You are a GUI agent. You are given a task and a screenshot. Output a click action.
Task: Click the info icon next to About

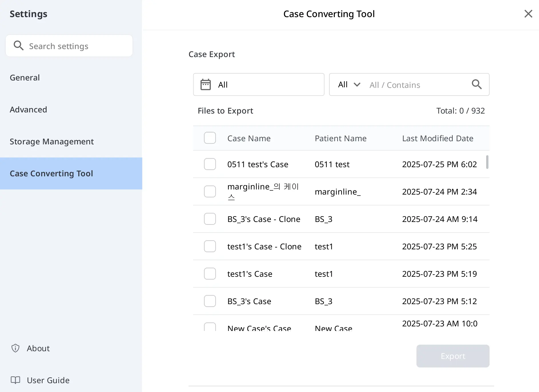15,348
